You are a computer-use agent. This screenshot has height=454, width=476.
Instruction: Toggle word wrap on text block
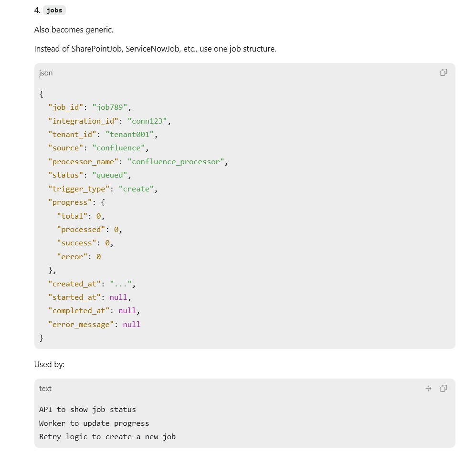point(428,389)
